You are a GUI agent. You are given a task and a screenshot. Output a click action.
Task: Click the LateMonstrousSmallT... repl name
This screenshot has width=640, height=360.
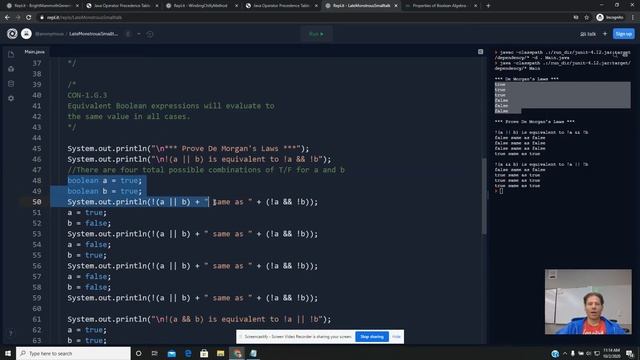point(93,34)
